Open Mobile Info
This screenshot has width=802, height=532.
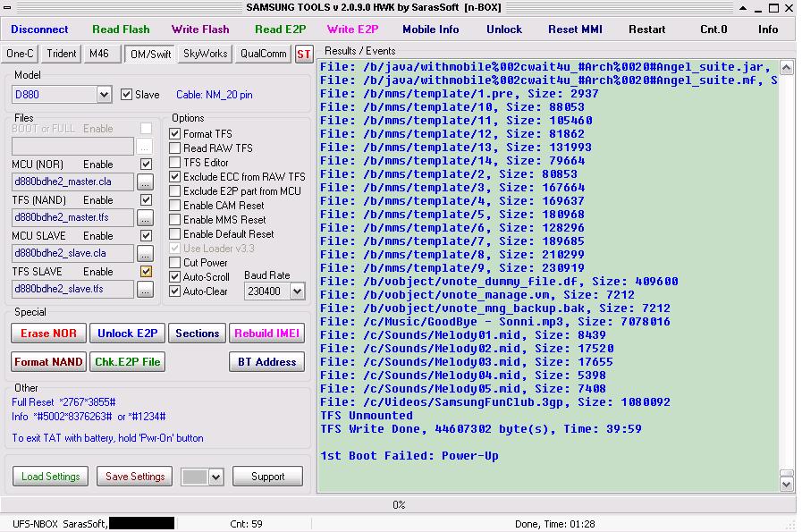(431, 30)
